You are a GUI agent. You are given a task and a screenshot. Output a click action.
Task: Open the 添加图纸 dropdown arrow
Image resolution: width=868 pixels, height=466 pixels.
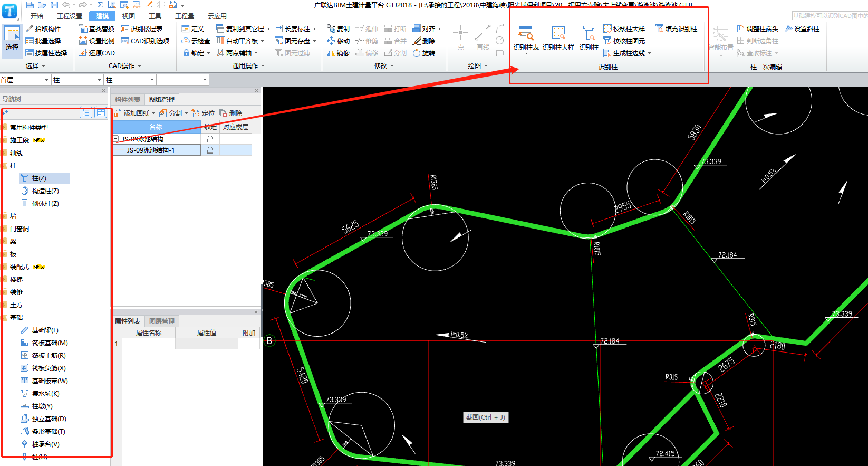pos(153,113)
